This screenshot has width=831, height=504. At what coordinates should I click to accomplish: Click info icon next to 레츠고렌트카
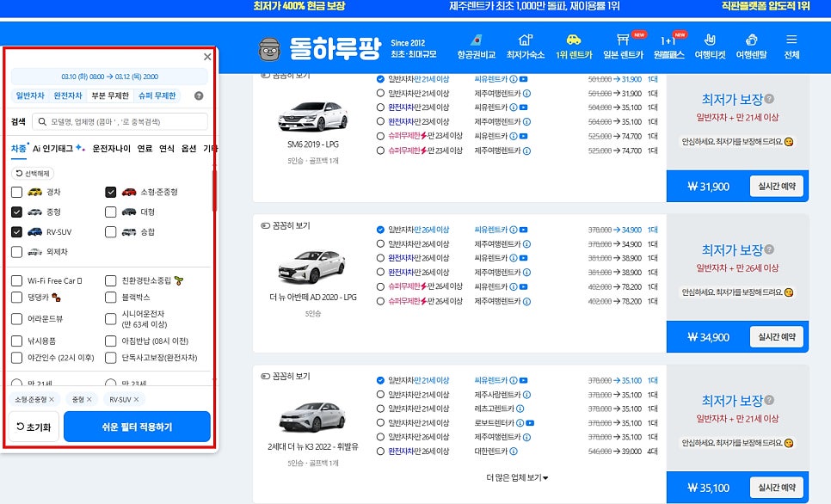(520, 409)
